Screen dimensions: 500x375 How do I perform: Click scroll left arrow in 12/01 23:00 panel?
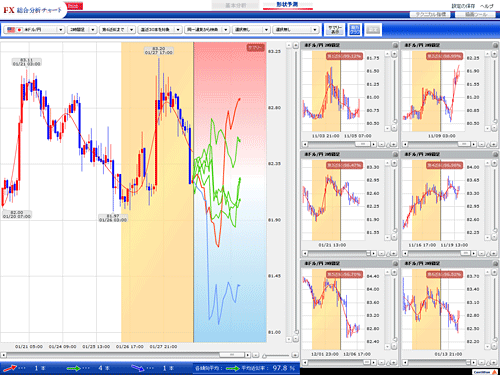tap(305, 362)
